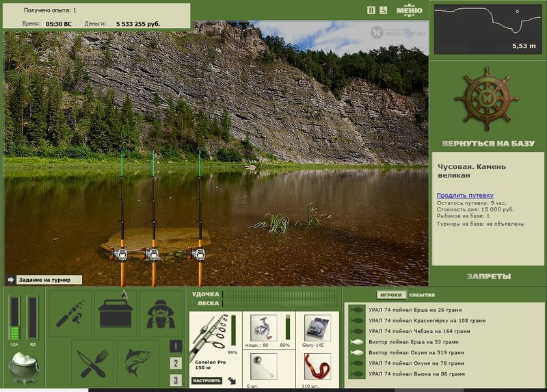Open the fishing rod tackle panel icon
The height and width of the screenshot is (392, 547).
point(70,313)
